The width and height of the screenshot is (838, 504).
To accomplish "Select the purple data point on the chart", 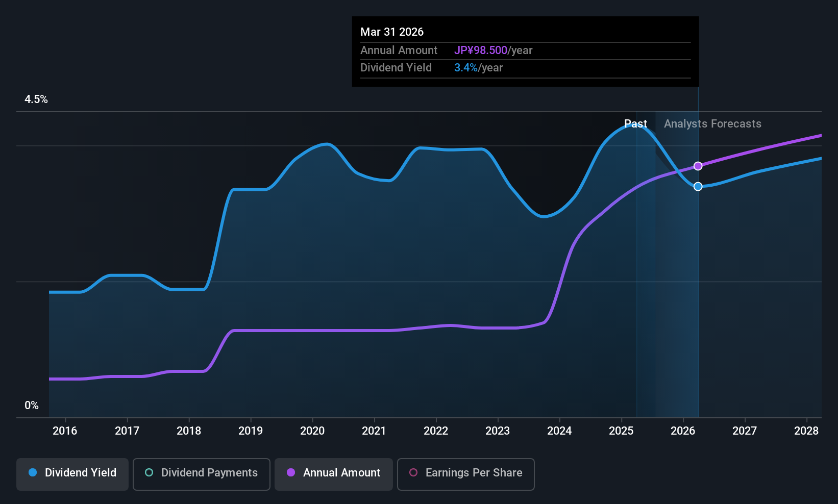I will click(x=698, y=166).
